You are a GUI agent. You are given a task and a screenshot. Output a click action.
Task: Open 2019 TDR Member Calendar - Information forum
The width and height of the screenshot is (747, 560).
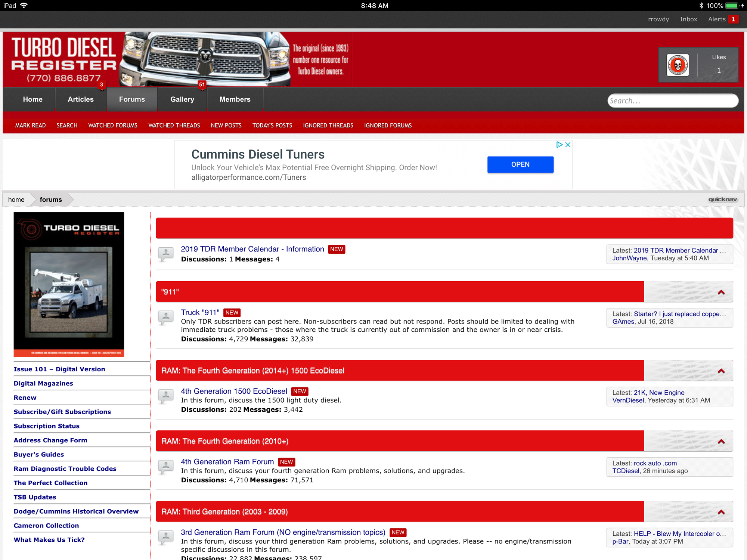252,249
